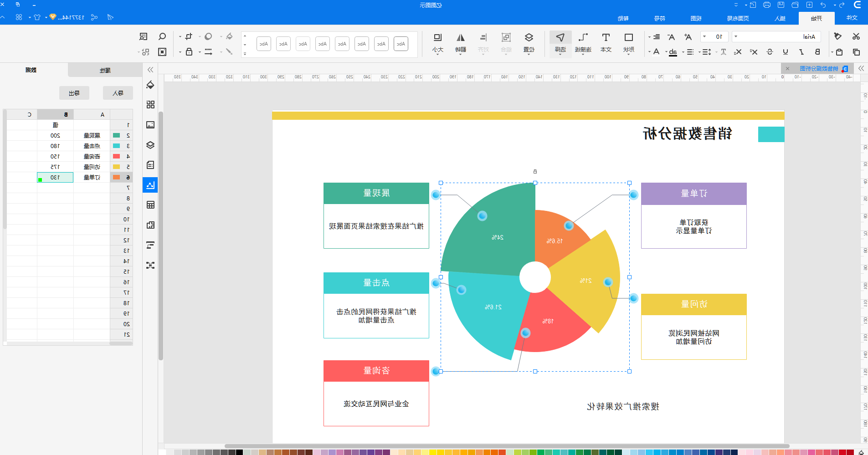Open the layers panel in the side strip
This screenshot has width=868, height=455.
tap(150, 145)
